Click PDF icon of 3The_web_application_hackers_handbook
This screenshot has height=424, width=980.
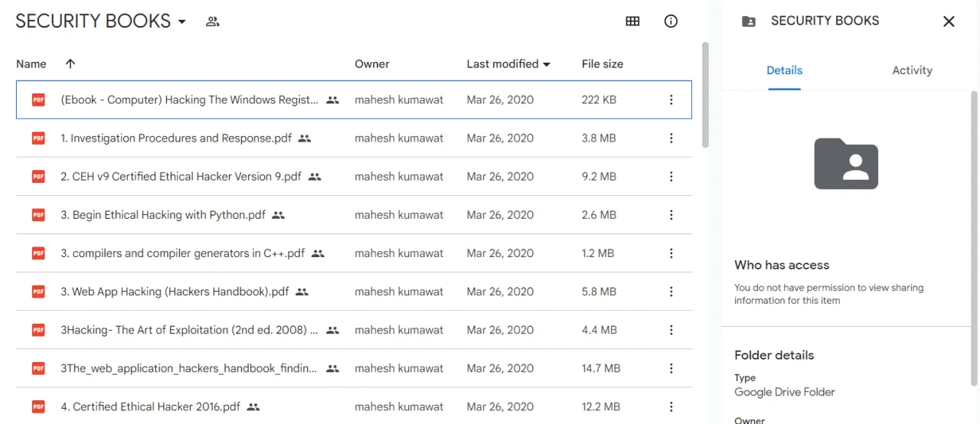tap(38, 368)
